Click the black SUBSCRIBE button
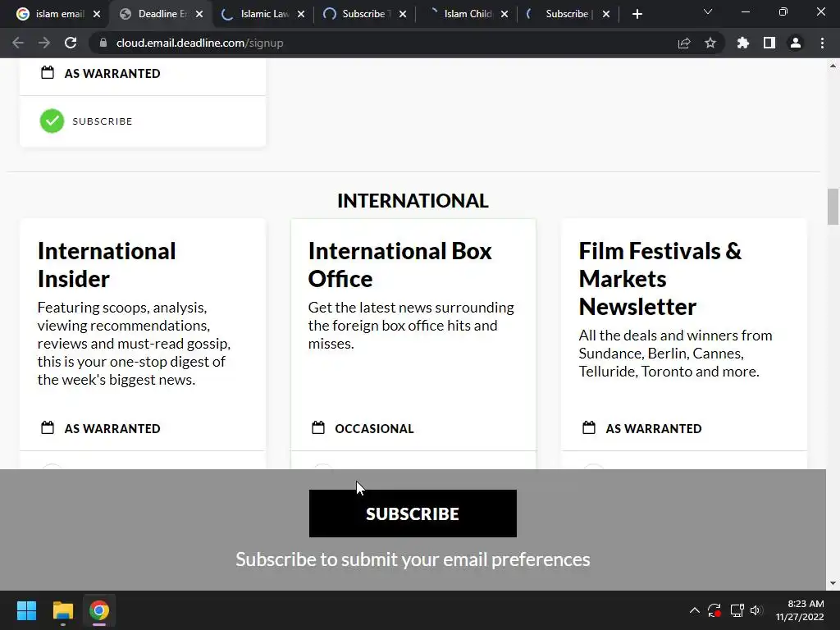 click(x=413, y=514)
